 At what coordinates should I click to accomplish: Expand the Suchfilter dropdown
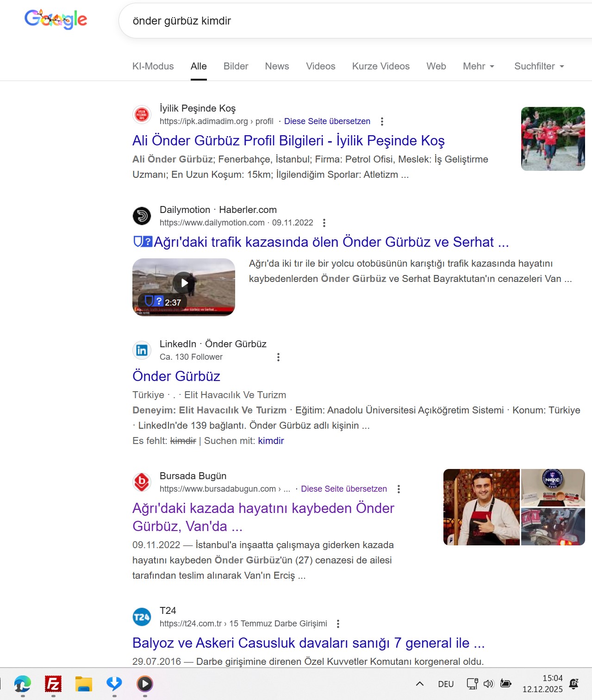pyautogui.click(x=539, y=66)
